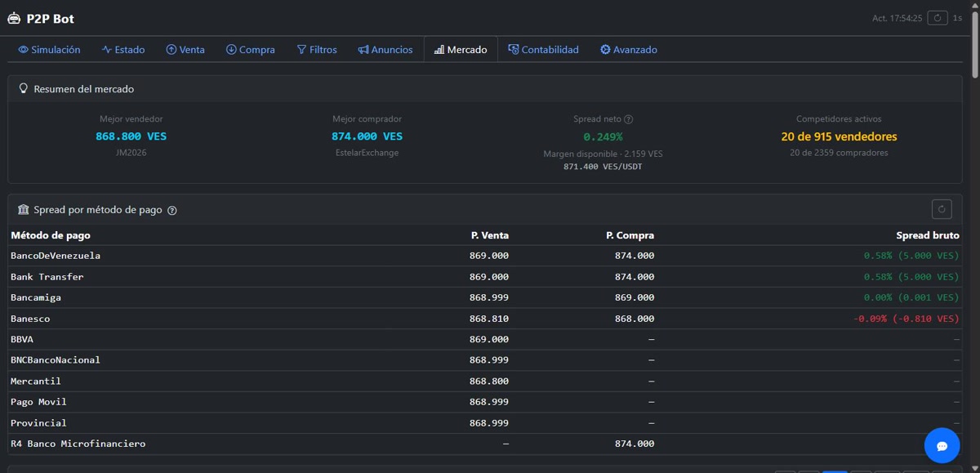Click Mercantil's P. Venta price cell
Image resolution: width=980 pixels, height=473 pixels.
(x=489, y=381)
